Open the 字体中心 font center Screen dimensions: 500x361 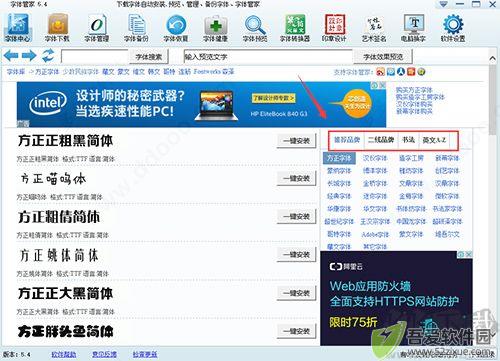[x=18, y=28]
